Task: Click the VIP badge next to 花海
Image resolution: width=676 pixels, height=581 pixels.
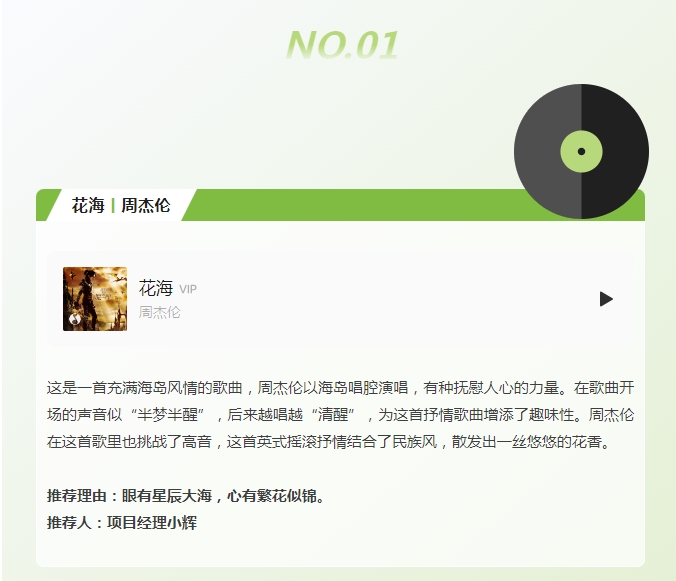Action: pyautogui.click(x=188, y=289)
